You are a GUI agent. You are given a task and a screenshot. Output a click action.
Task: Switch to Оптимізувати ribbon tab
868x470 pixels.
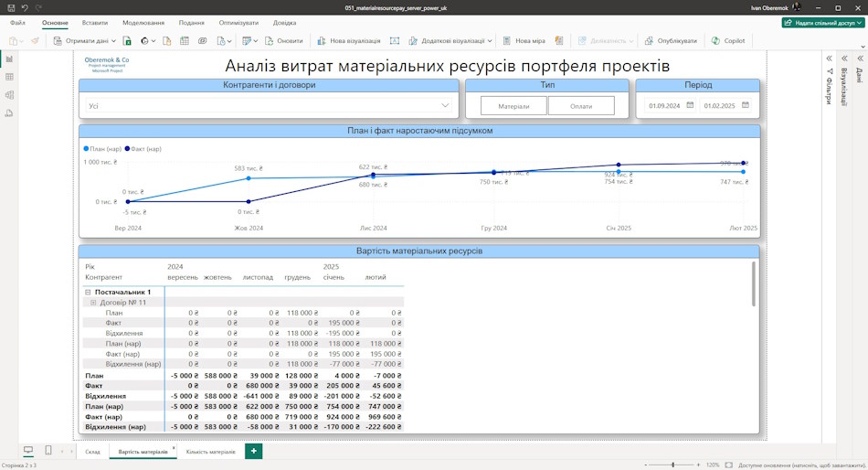[238, 23]
